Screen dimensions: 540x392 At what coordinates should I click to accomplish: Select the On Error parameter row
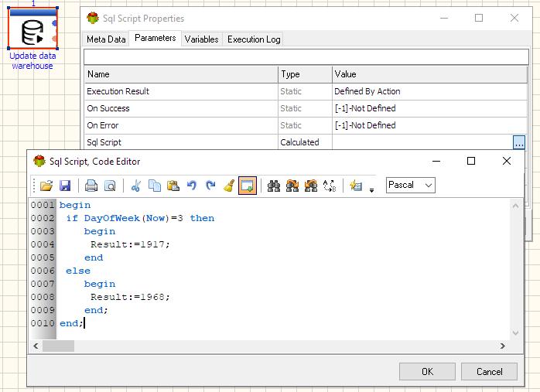tap(306, 125)
